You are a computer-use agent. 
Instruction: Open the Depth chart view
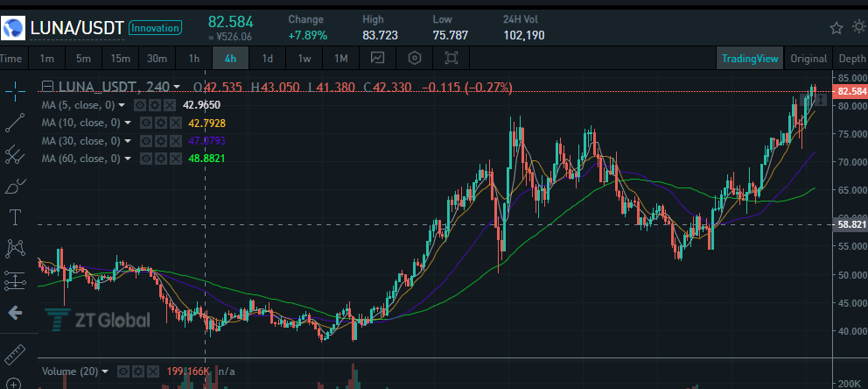click(x=851, y=58)
